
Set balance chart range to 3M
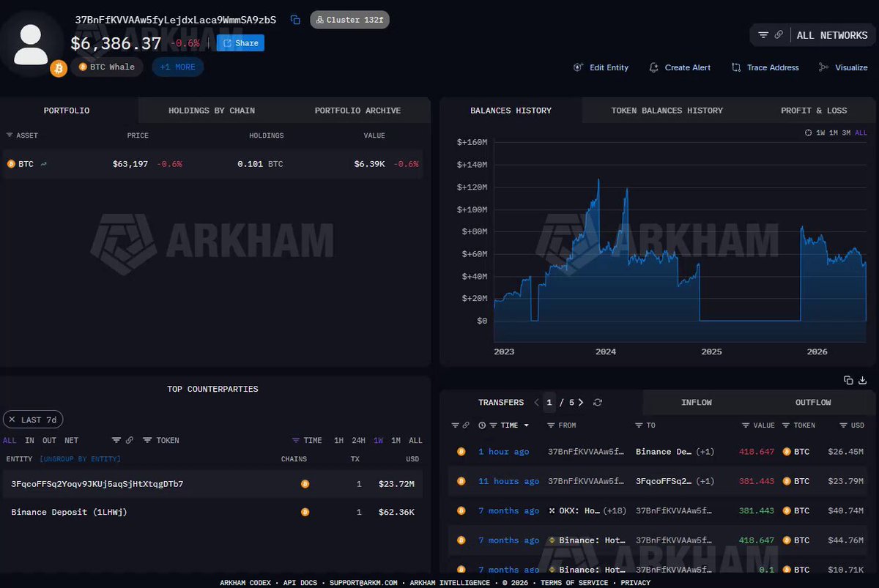tap(846, 133)
